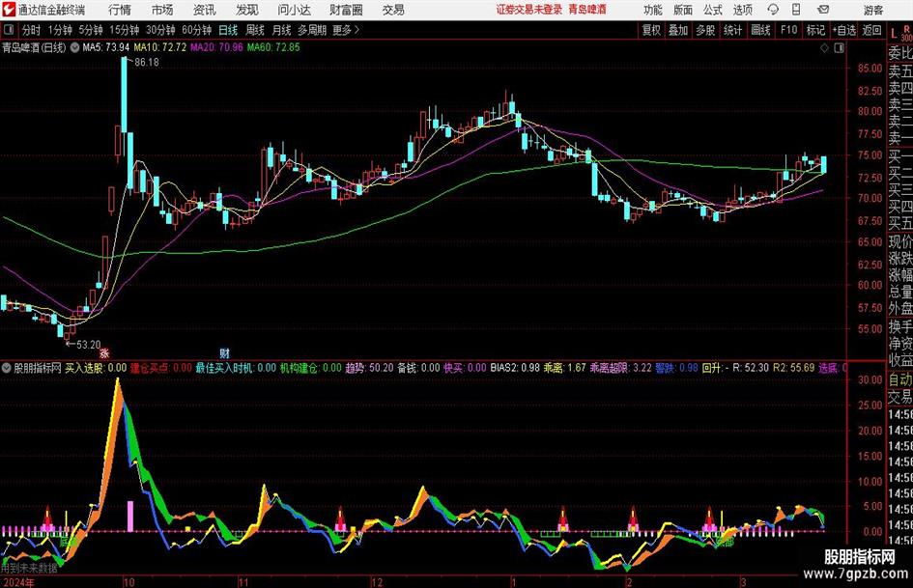913x588 pixels.
Task: Click the 建仓买点 indicator value
Action: click(160, 368)
